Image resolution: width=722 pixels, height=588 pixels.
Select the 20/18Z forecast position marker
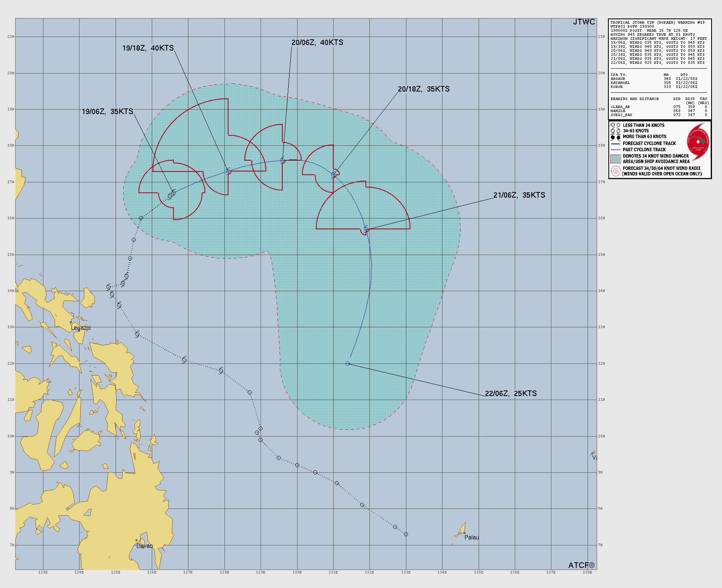(334, 174)
